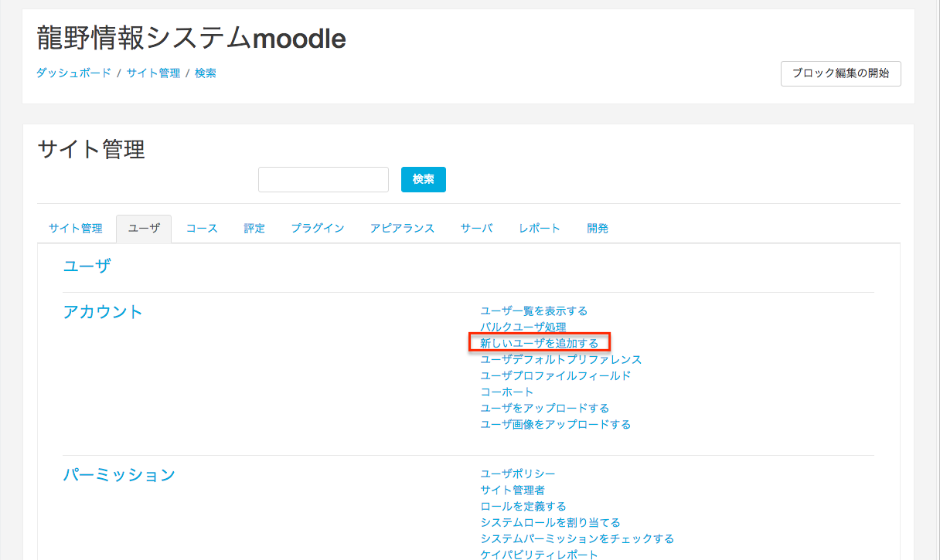Open the サイト管理 breadcrumb link
This screenshot has width=940, height=560.
[153, 73]
